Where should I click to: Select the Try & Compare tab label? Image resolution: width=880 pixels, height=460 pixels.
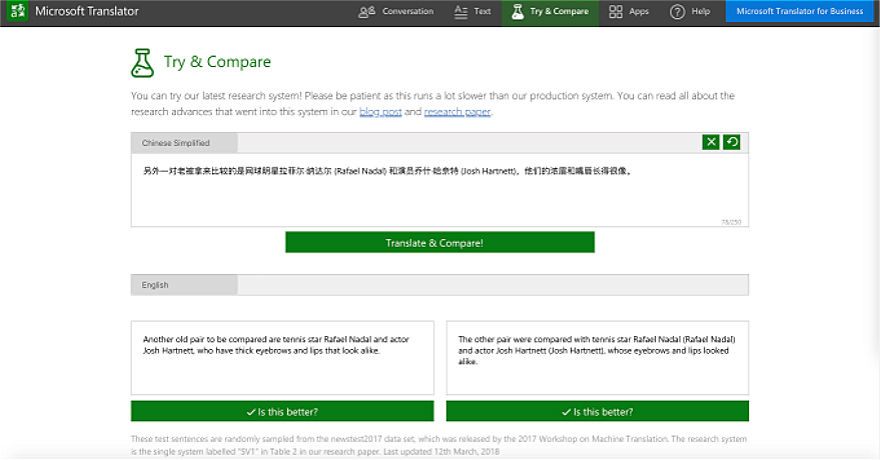[x=560, y=11]
